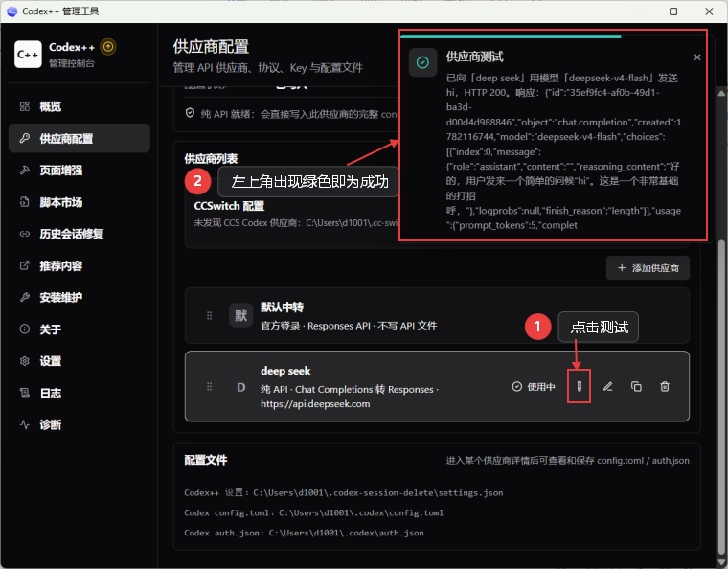728x569 pixels.
Task: Select 供应商配置 in the sidebar
Action: point(79,138)
